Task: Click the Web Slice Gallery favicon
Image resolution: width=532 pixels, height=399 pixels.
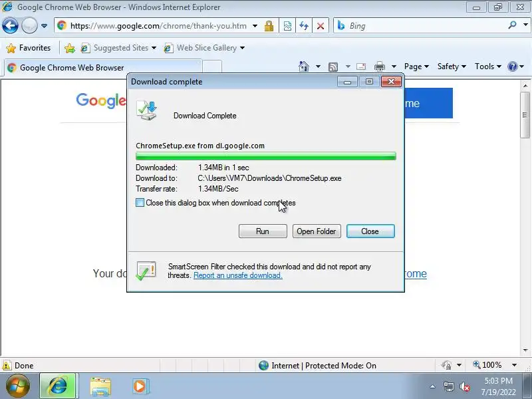Action: (x=168, y=48)
